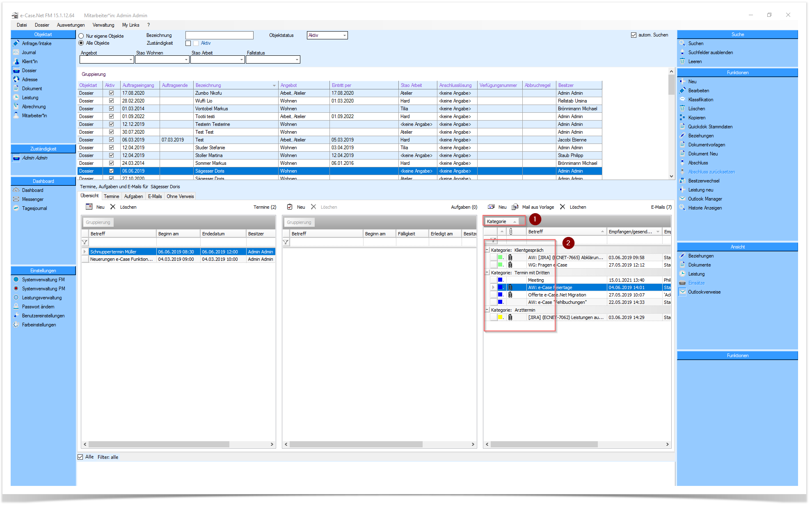
Task: Click Bearbeiten in Funktionen
Action: 698,91
